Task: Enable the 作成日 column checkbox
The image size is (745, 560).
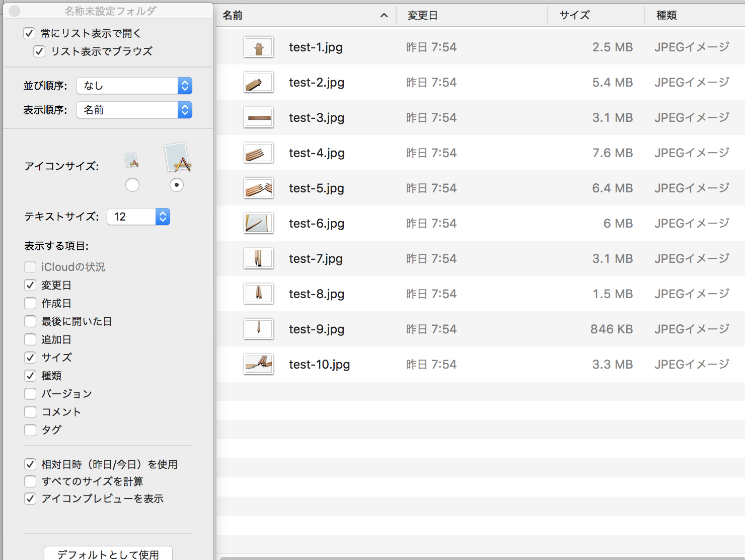Action: tap(30, 303)
